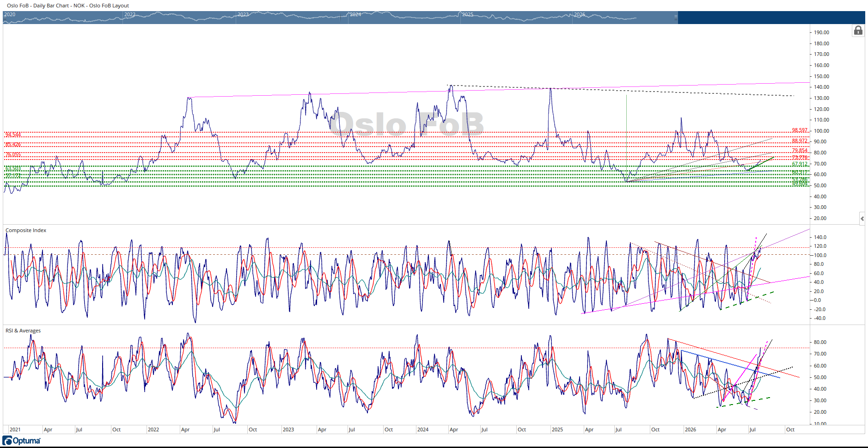Screen dimensions: 868x448
Task: Click the 20.00 price scale label
Action: click(x=820, y=218)
